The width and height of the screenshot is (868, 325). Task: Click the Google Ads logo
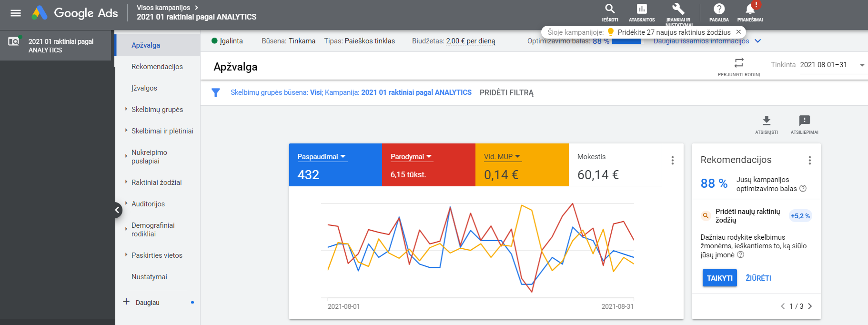[75, 13]
